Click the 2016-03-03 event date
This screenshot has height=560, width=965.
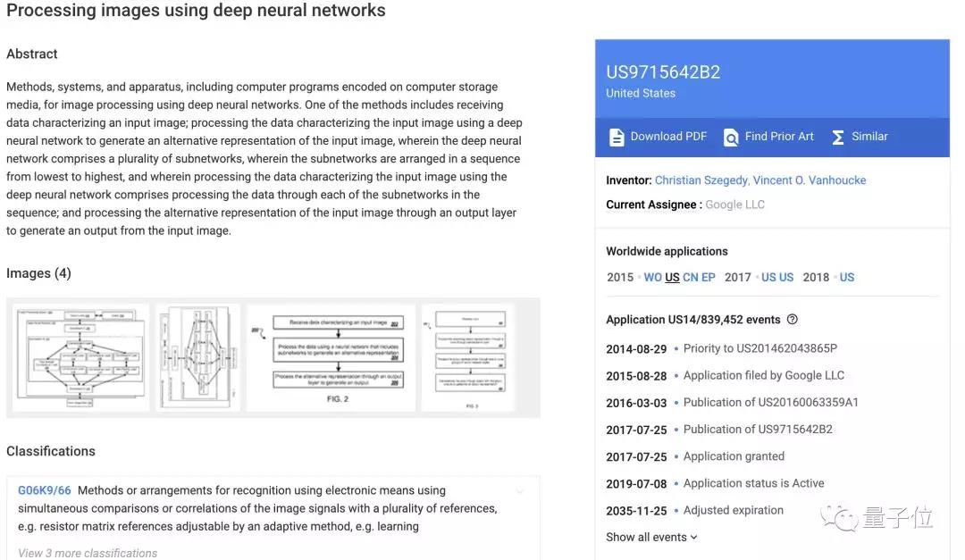click(x=636, y=403)
